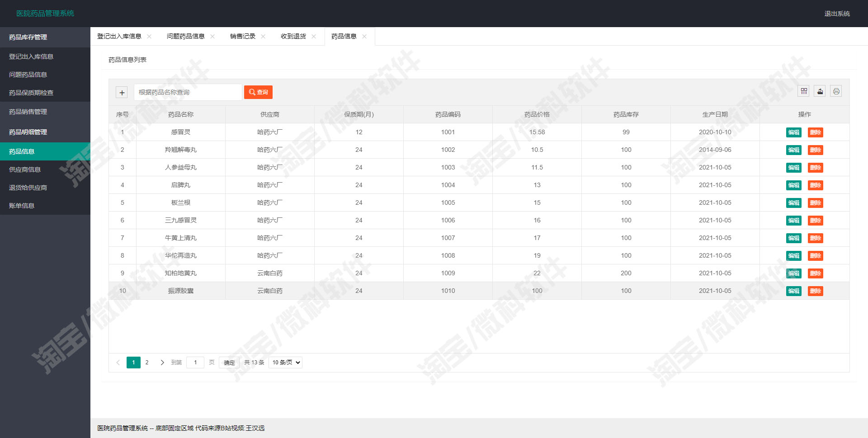Click the 药品价格 column header
Image resolution: width=868 pixels, height=438 pixels.
click(x=537, y=114)
